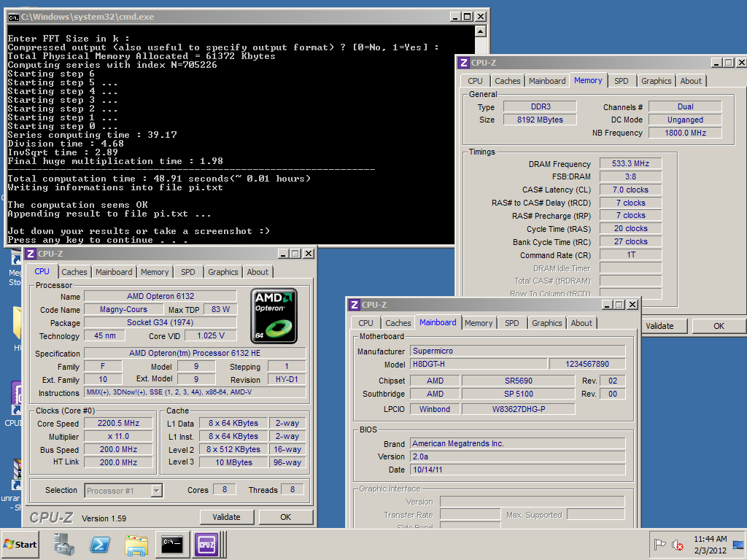Open CPU-Z Mainboard window system icon

pos(354,305)
